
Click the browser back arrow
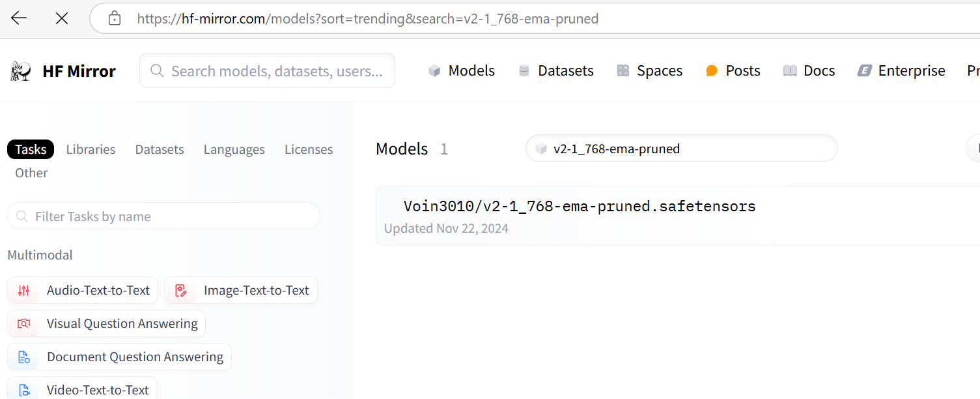[19, 18]
